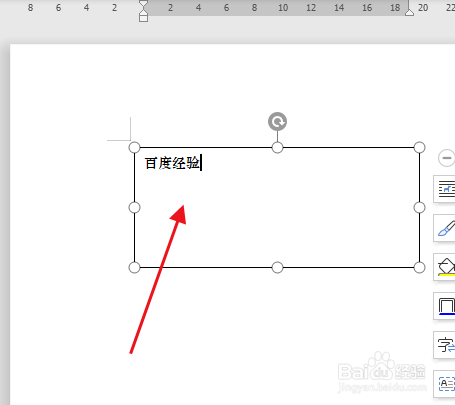The width and height of the screenshot is (455, 405).
Task: Select the bottom-left resize handle of text box
Action: tap(134, 267)
